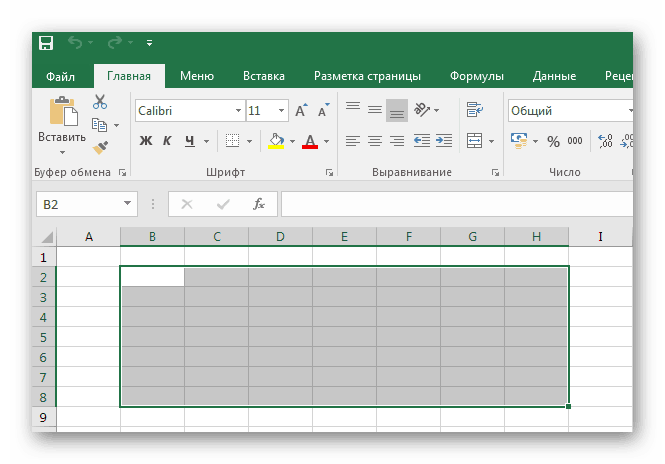Apply percent style format
The height and width of the screenshot is (464, 665).
[553, 141]
